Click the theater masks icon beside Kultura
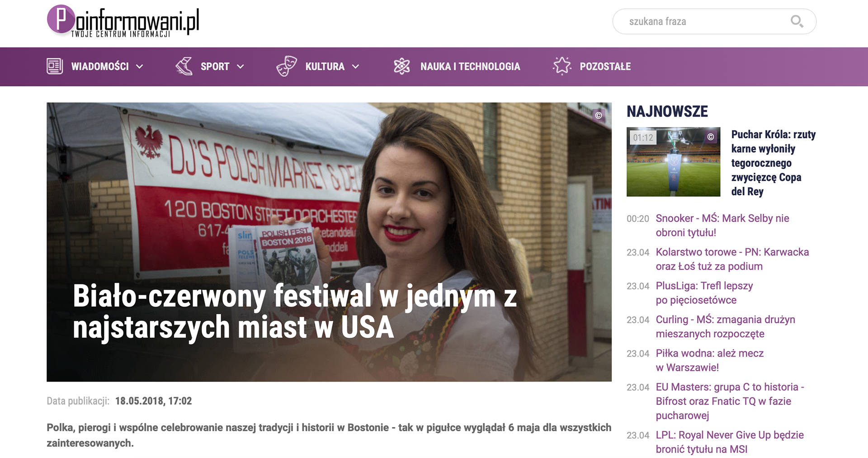868x458 pixels. (x=287, y=66)
